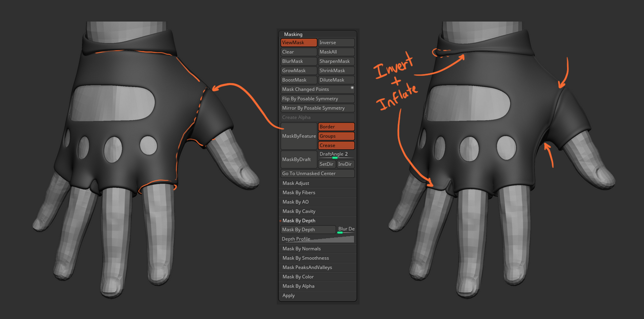This screenshot has height=319, width=644.
Task: Apply SharpenMask to the mask
Action: [x=337, y=61]
